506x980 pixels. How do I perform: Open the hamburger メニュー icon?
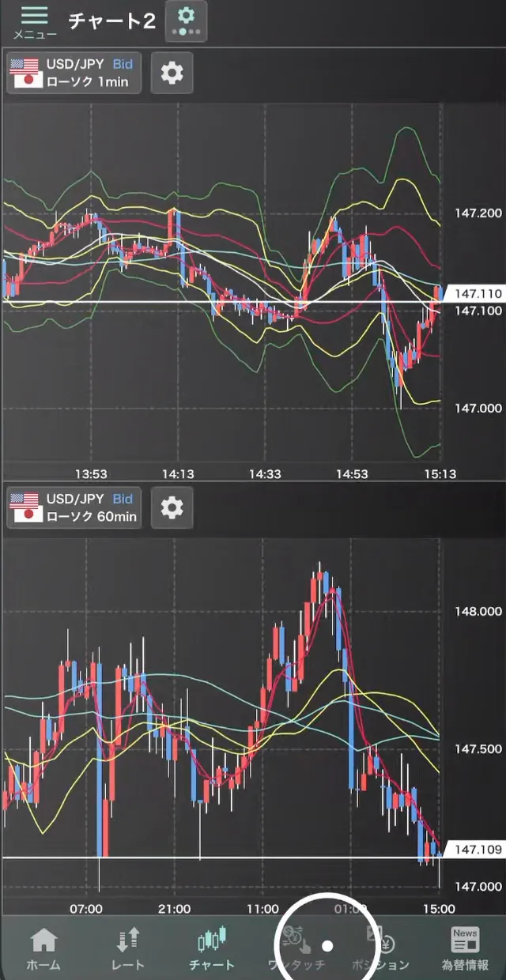point(34,21)
